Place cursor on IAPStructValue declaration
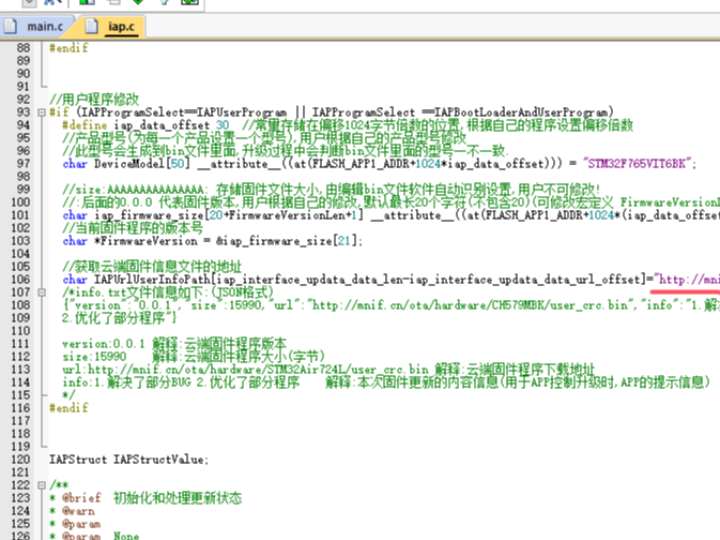The height and width of the screenshot is (540, 720). pos(160,459)
